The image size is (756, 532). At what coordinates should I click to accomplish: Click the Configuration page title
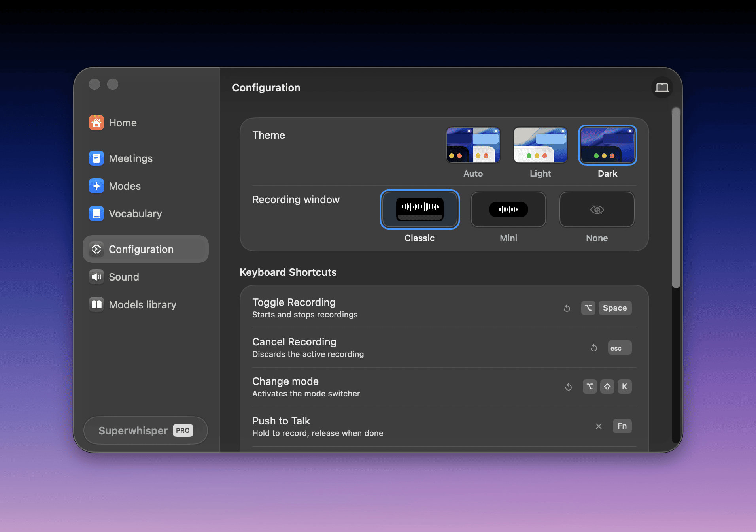tap(266, 88)
